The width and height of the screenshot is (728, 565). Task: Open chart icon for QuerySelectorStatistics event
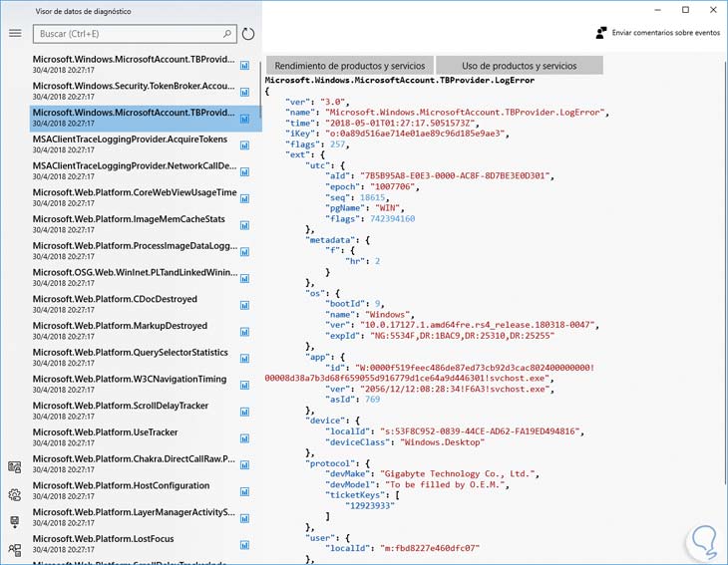[x=244, y=359]
